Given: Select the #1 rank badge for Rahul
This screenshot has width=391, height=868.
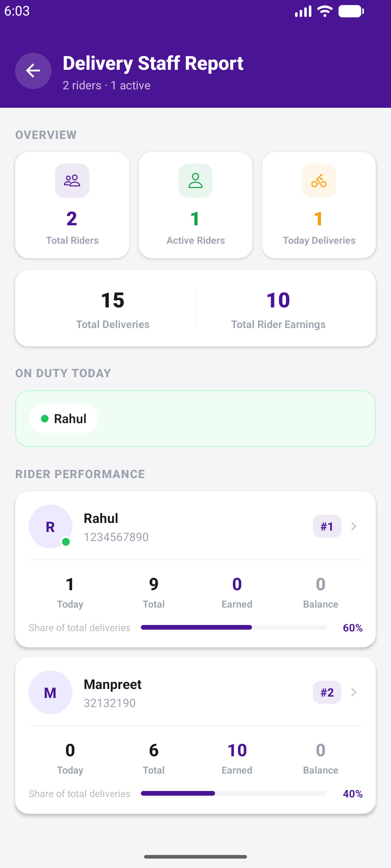Looking at the screenshot, I should click(327, 526).
